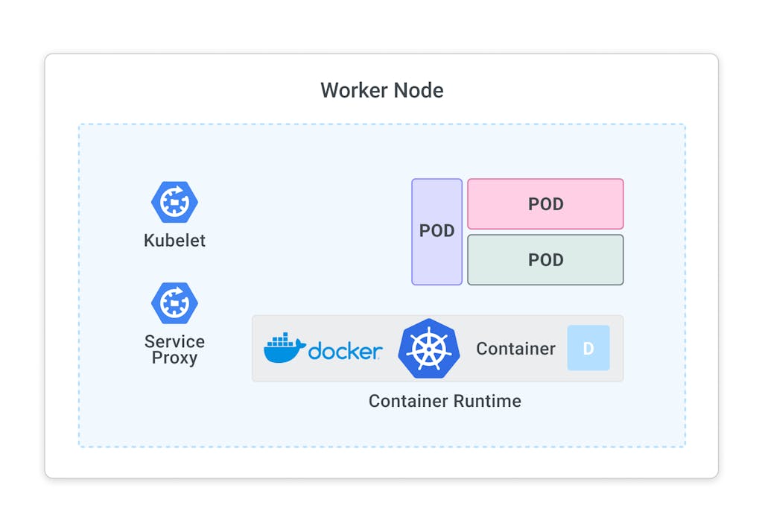The width and height of the screenshot is (762, 532).
Task: Click the Service Proxy text label
Action: coord(174,349)
